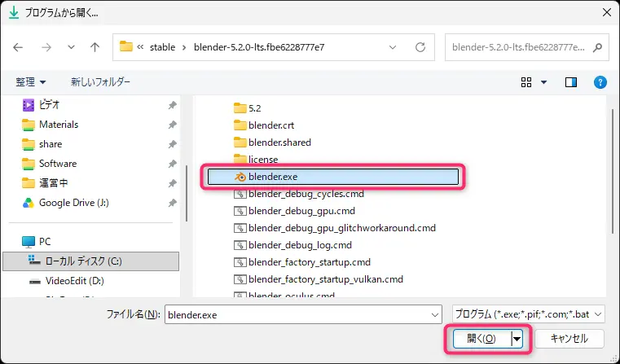This screenshot has width=620, height=364.
Task: Click folder icon of blender.shared
Action: (x=240, y=142)
